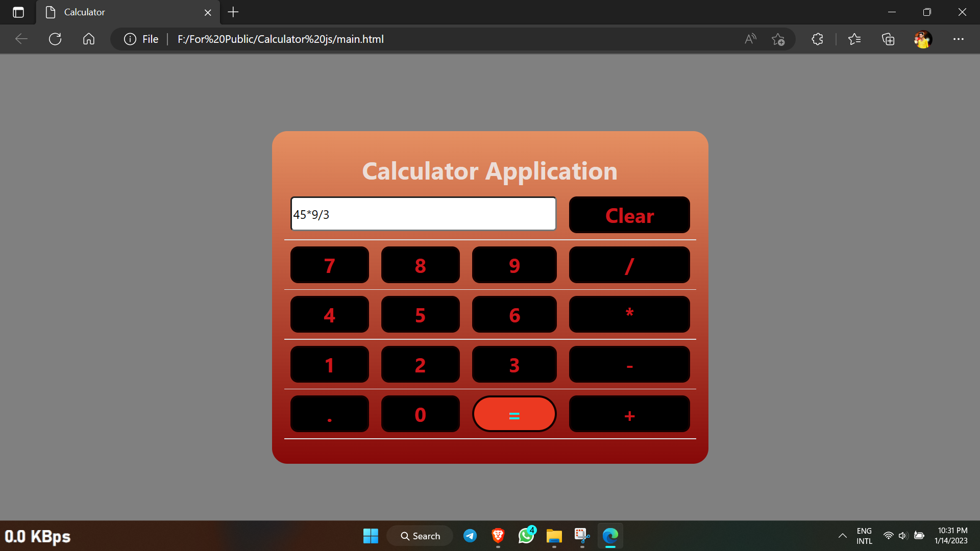
Task: Open WhatsApp from the taskbar
Action: coord(526,536)
